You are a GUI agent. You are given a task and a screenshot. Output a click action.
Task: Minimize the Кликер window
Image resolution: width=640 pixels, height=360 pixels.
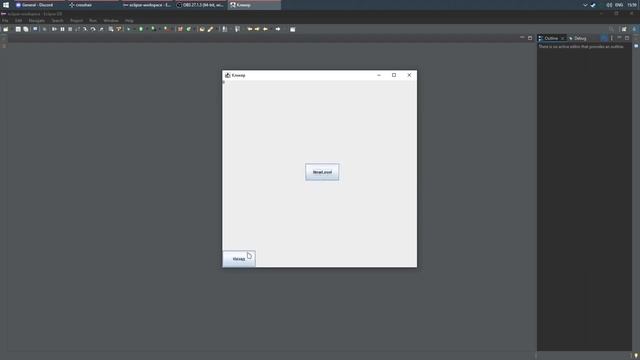coord(379,75)
